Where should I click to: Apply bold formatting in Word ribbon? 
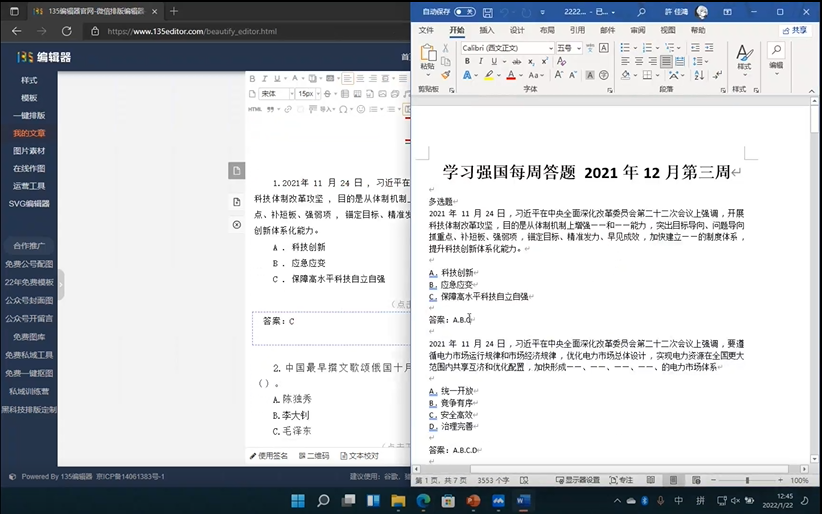tap(467, 61)
